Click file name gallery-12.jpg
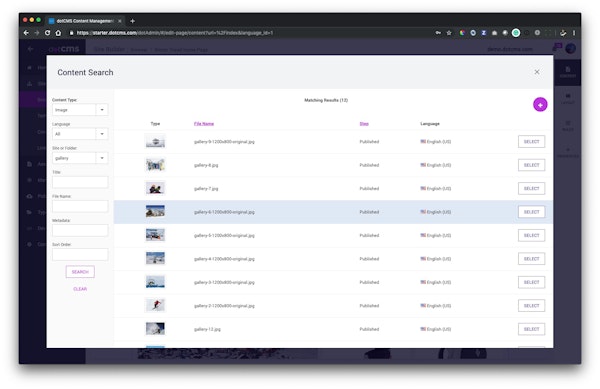 [x=207, y=329]
